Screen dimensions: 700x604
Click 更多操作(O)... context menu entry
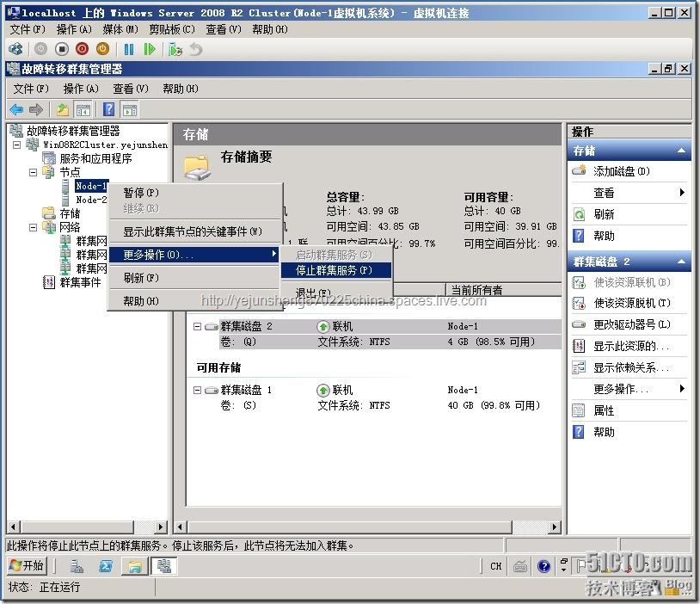194,255
